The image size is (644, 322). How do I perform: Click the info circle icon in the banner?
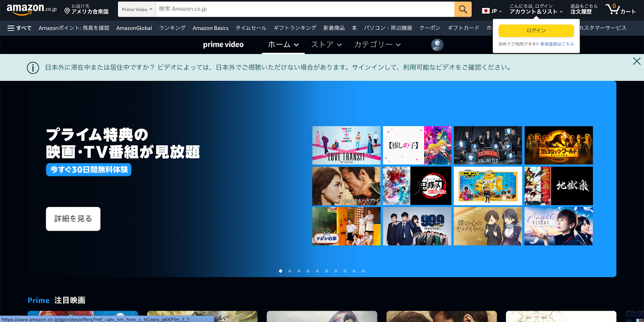[33, 68]
